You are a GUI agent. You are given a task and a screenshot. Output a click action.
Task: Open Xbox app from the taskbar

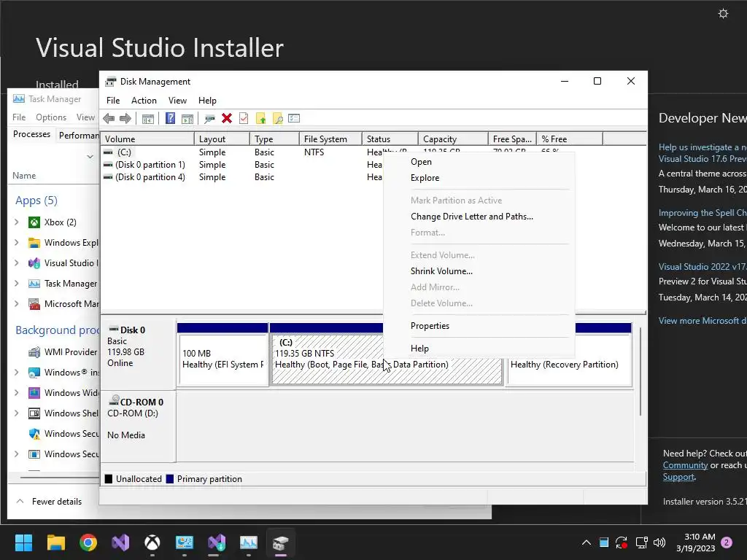click(x=152, y=542)
